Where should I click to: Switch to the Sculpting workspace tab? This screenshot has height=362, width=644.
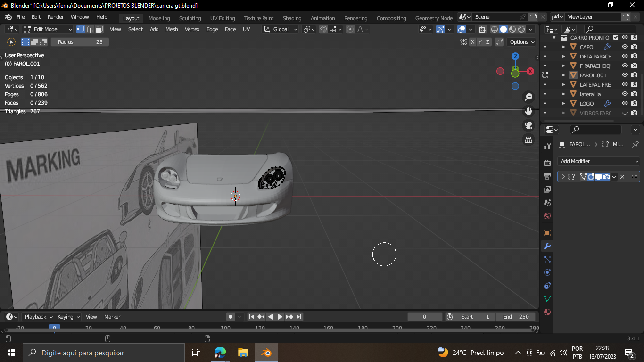coord(190,18)
